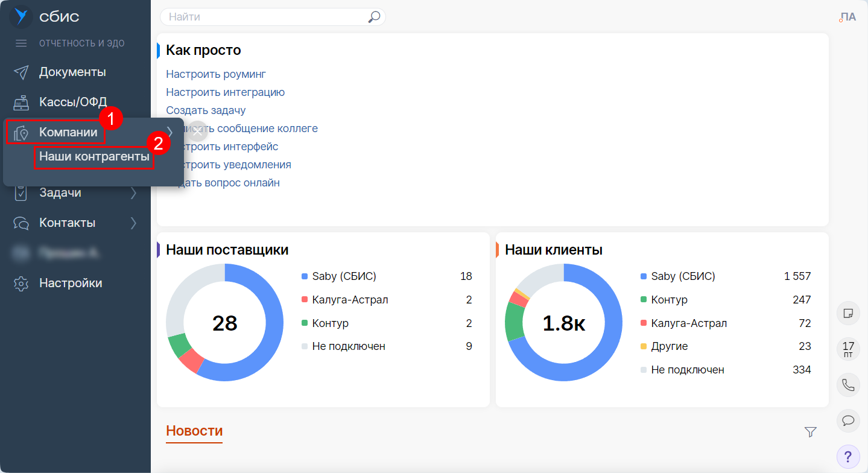Click the Как просто widget title
868x473 pixels.
pyautogui.click(x=203, y=50)
